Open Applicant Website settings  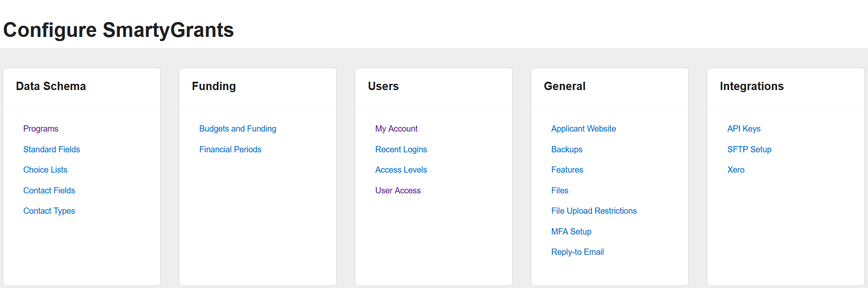tap(583, 129)
